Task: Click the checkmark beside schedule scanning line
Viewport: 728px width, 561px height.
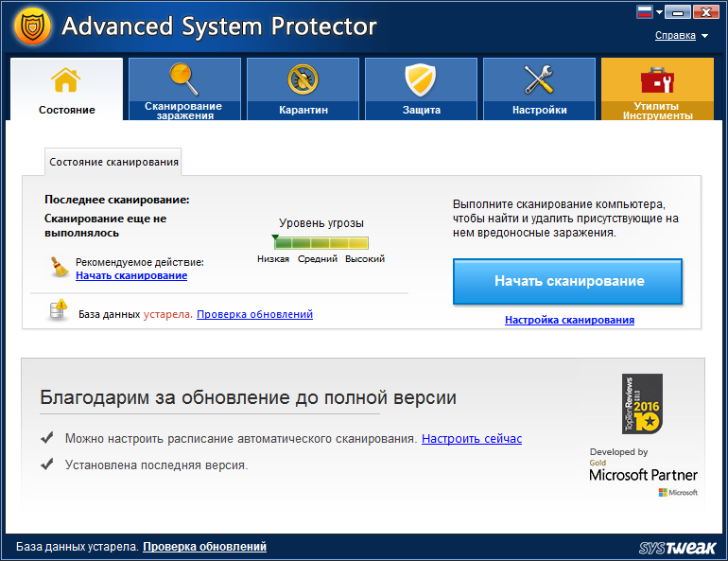Action: point(47,437)
